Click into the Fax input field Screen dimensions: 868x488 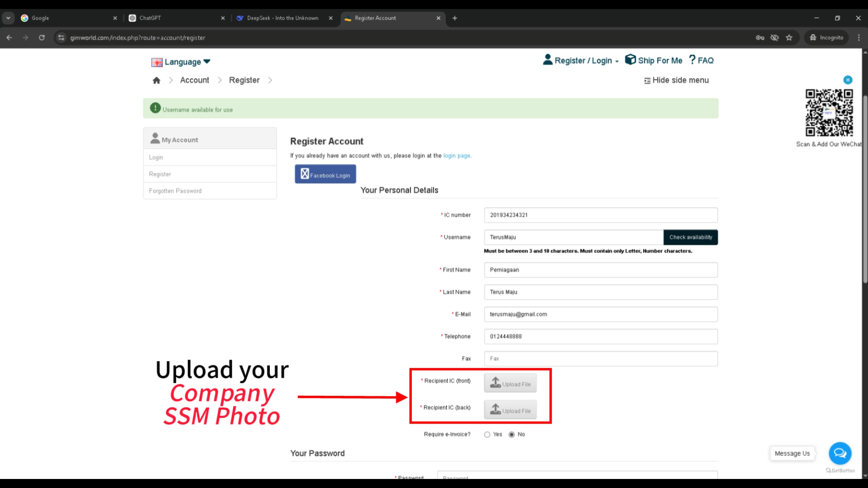pos(600,359)
